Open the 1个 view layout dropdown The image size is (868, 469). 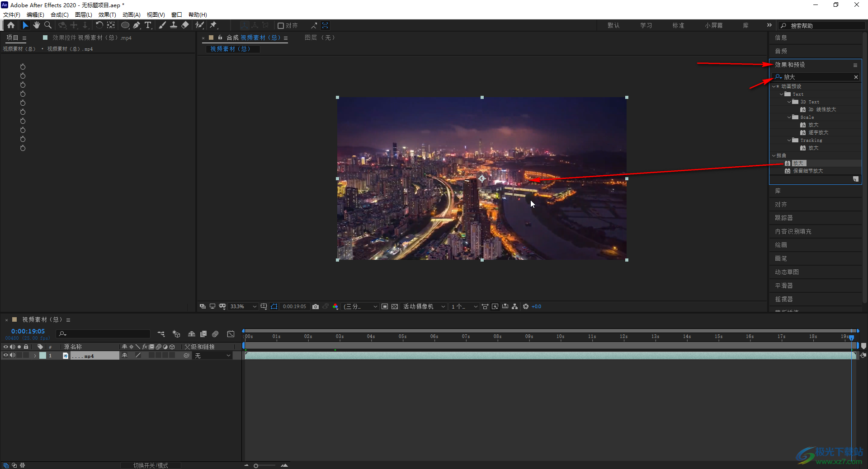coord(464,306)
